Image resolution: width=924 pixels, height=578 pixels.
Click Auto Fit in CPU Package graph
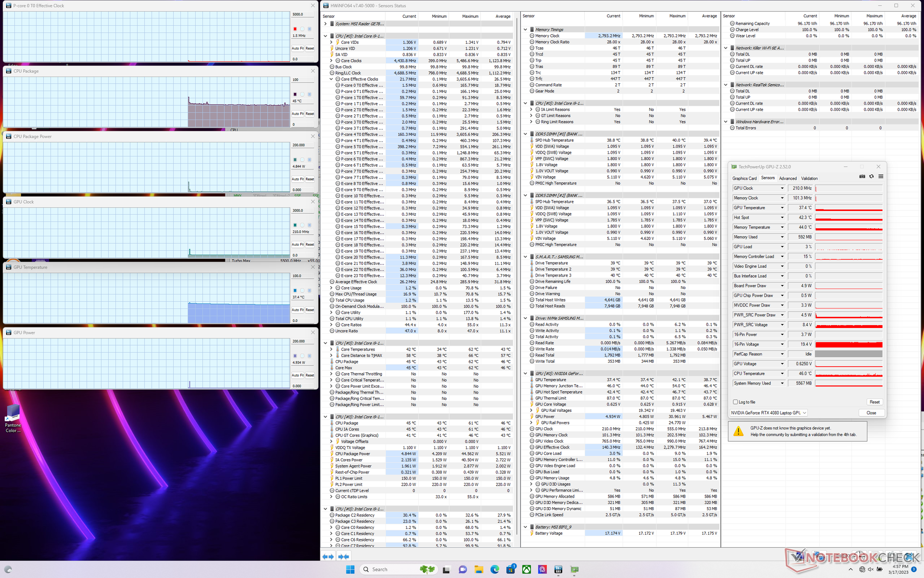(297, 114)
